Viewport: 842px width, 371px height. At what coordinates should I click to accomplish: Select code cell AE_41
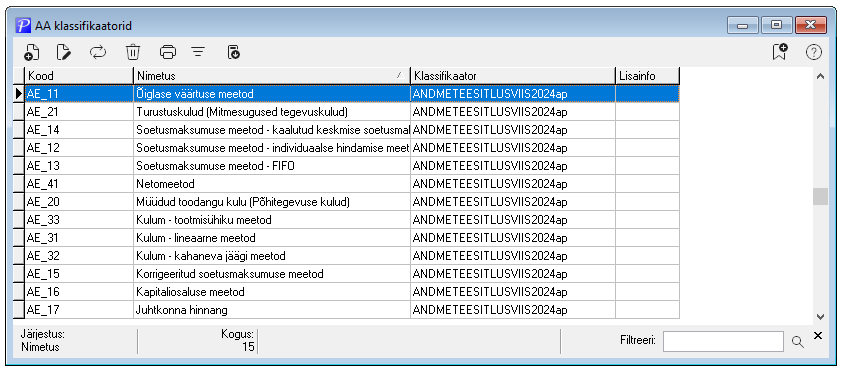[x=79, y=184]
